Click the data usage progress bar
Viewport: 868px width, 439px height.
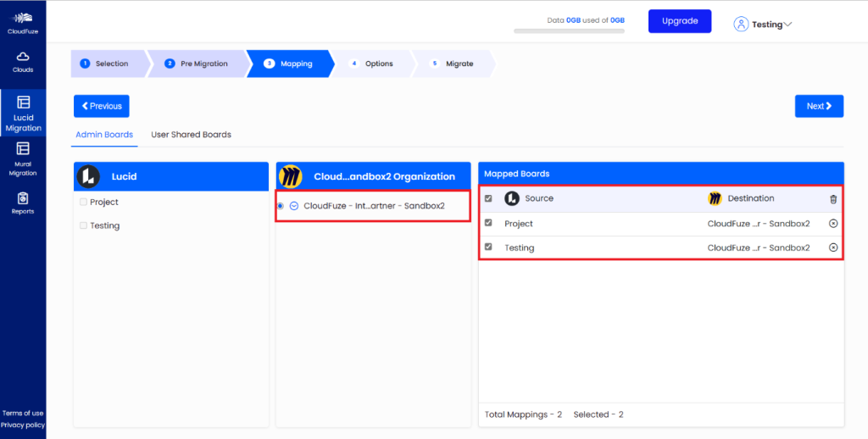569,31
